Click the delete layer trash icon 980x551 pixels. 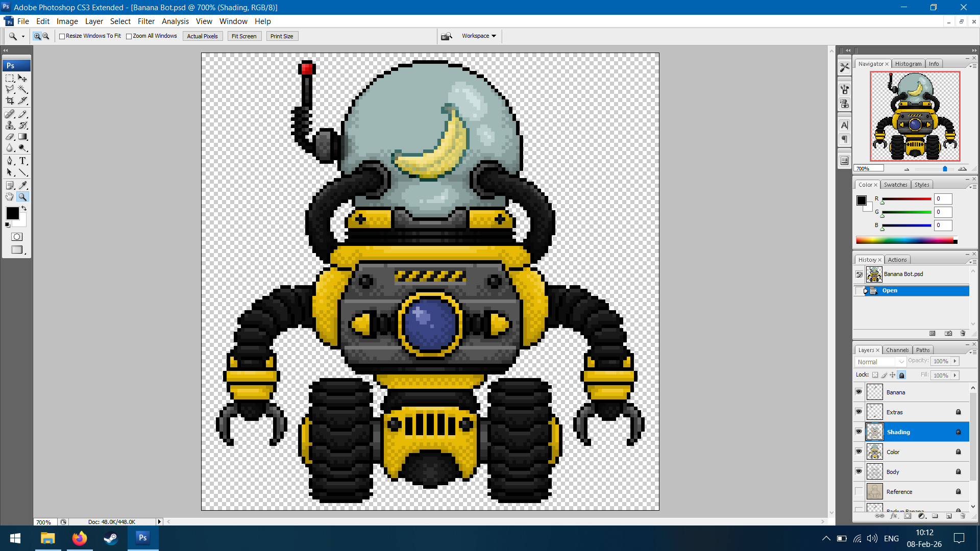[963, 516]
